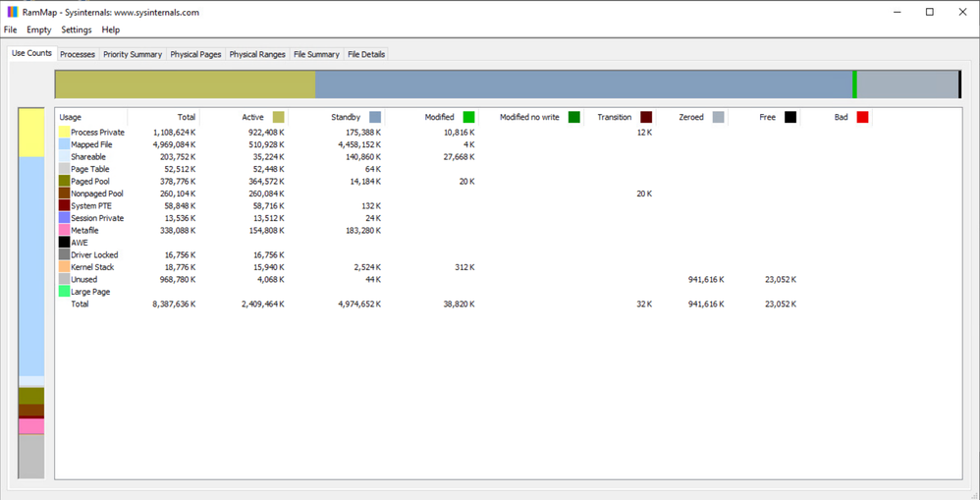The height and width of the screenshot is (500, 980).
Task: Open the Help menu
Action: pyautogui.click(x=111, y=30)
